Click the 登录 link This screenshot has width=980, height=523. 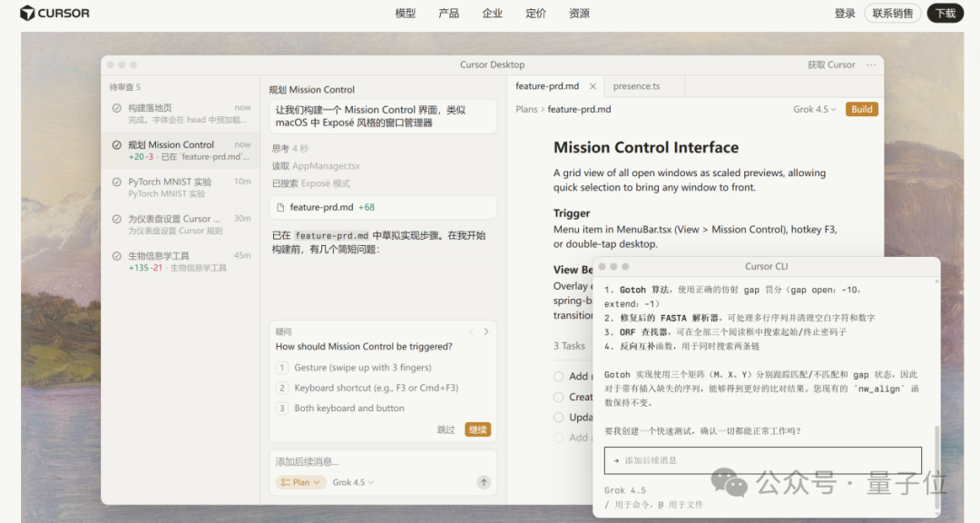coord(845,13)
